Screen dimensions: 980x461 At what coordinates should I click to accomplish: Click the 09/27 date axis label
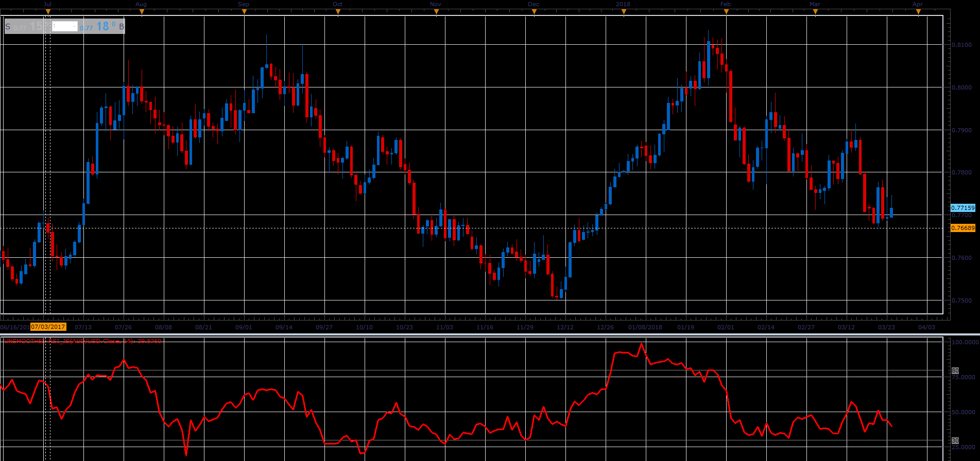(324, 327)
